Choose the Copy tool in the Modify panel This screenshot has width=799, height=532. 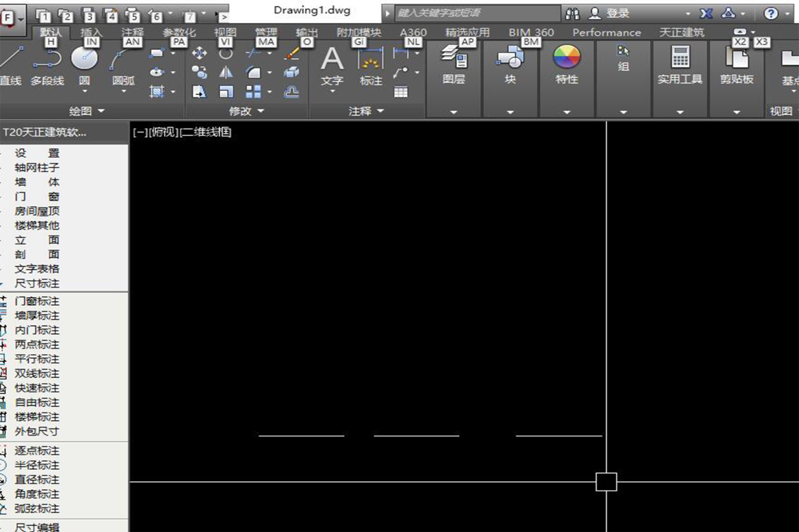pyautogui.click(x=199, y=72)
